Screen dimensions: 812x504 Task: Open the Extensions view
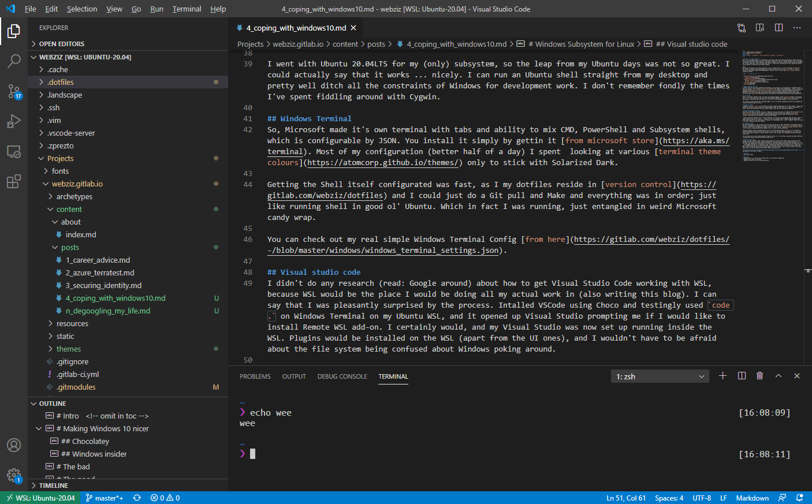point(14,182)
